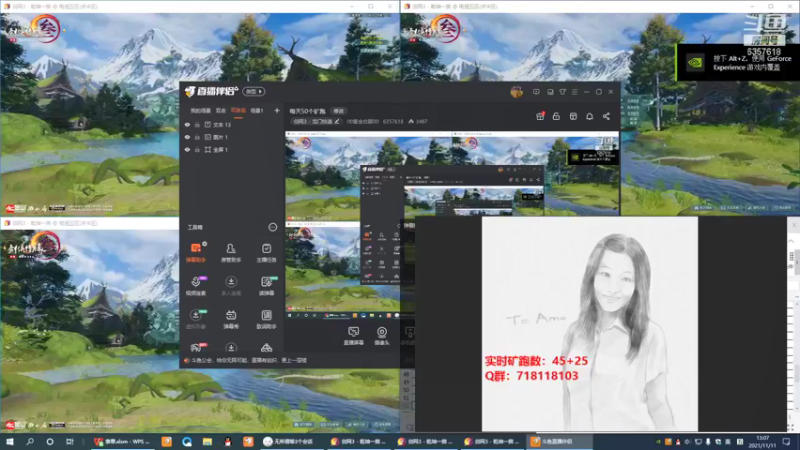Switch to the 场景1 scene tab
Screen dimensions: 800x450
point(257,111)
